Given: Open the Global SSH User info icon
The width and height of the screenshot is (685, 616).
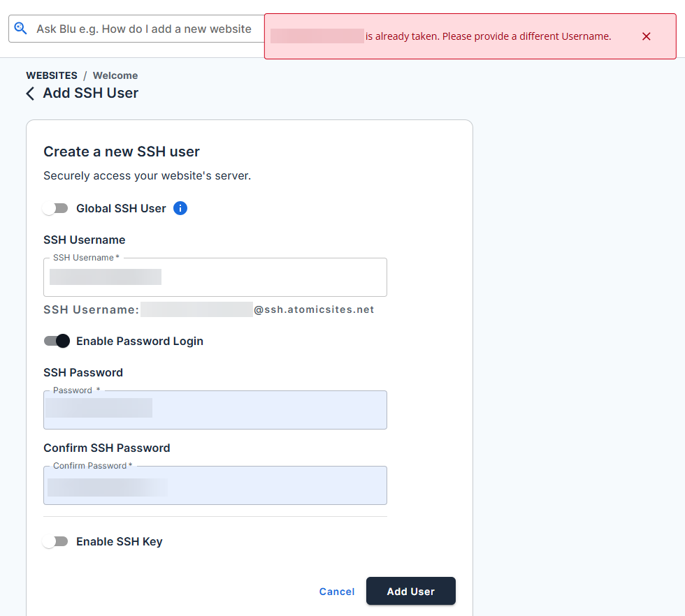Looking at the screenshot, I should [x=180, y=208].
